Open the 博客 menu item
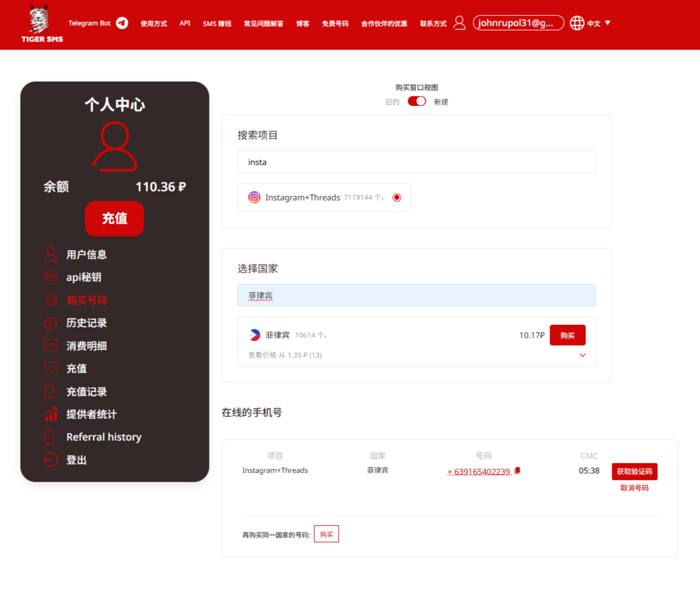Screen dimensions: 700x601 pos(302,24)
